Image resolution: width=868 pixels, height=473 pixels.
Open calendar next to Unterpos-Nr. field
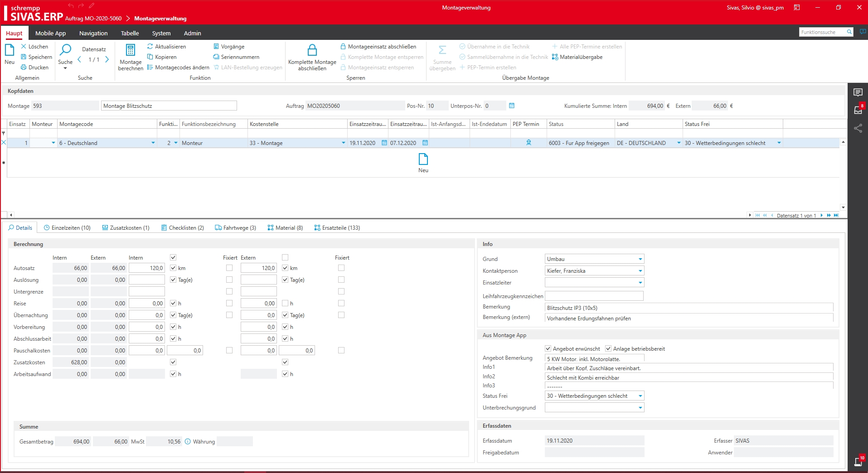[x=512, y=106]
